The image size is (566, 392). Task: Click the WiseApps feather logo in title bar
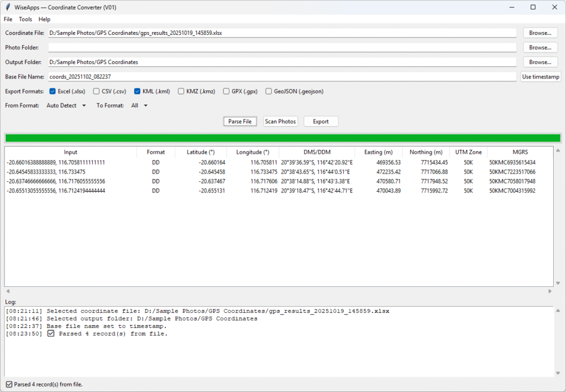pyautogui.click(x=8, y=7)
